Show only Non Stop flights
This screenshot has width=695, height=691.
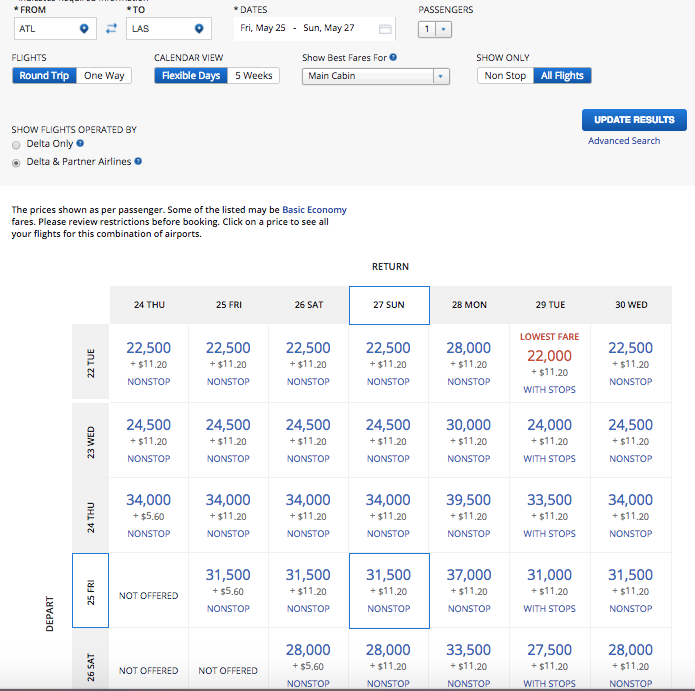(x=505, y=76)
